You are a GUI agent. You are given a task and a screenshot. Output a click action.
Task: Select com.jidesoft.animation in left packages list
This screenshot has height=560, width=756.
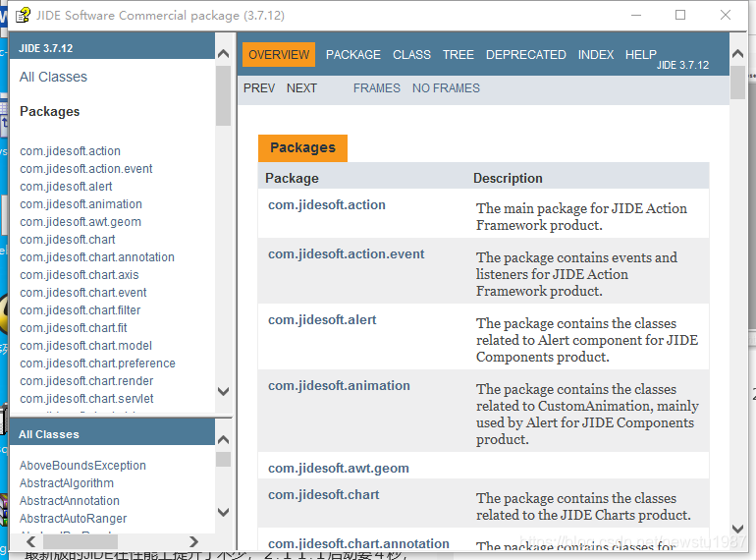(81, 204)
